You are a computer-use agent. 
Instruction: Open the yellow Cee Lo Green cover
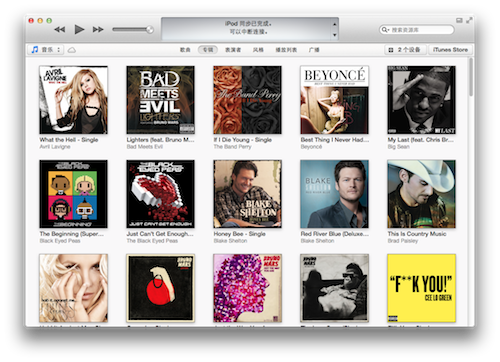[x=421, y=288]
